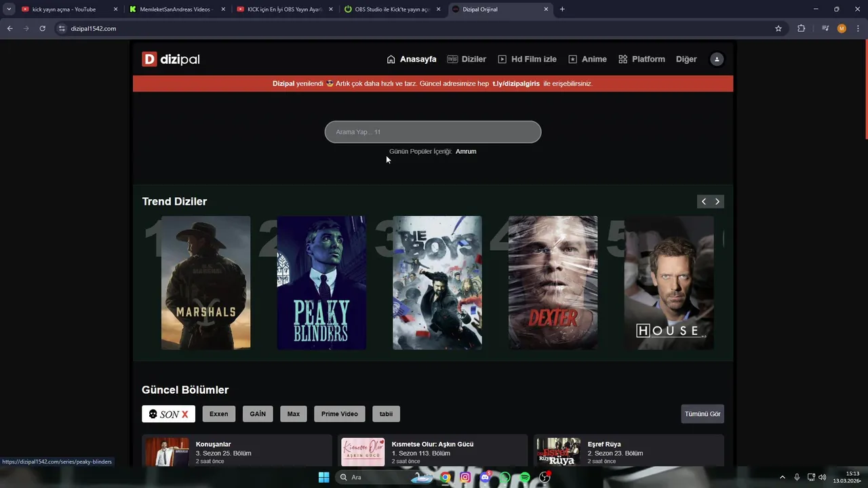This screenshot has height=488, width=868.
Task: Open Chrome three-dot menu
Action: coord(858,28)
